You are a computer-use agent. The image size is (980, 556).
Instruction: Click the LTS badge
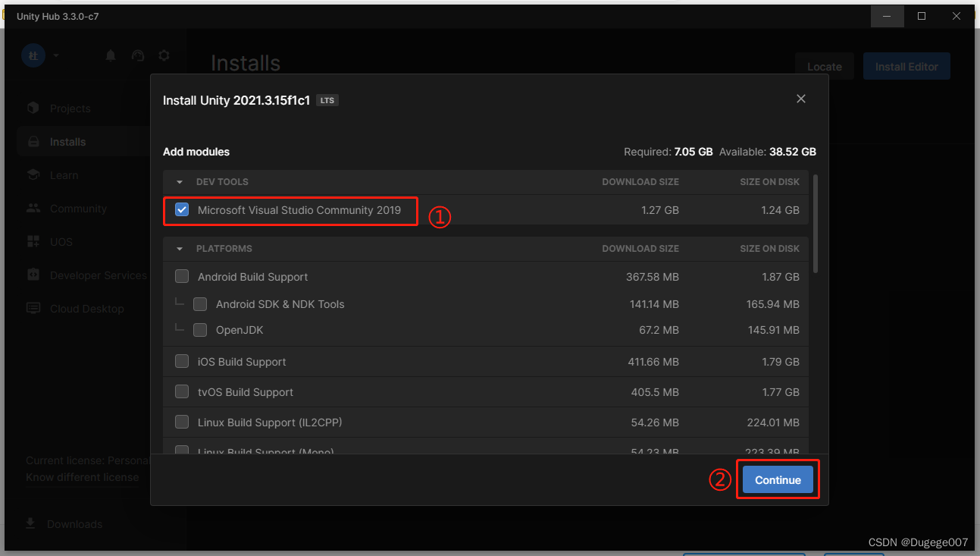point(327,100)
